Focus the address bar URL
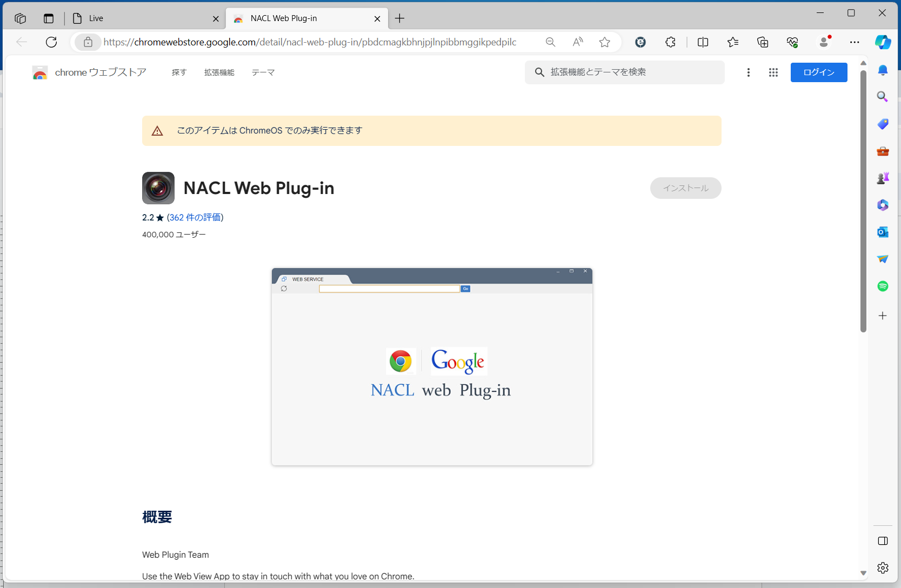Image resolution: width=901 pixels, height=588 pixels. [x=310, y=42]
